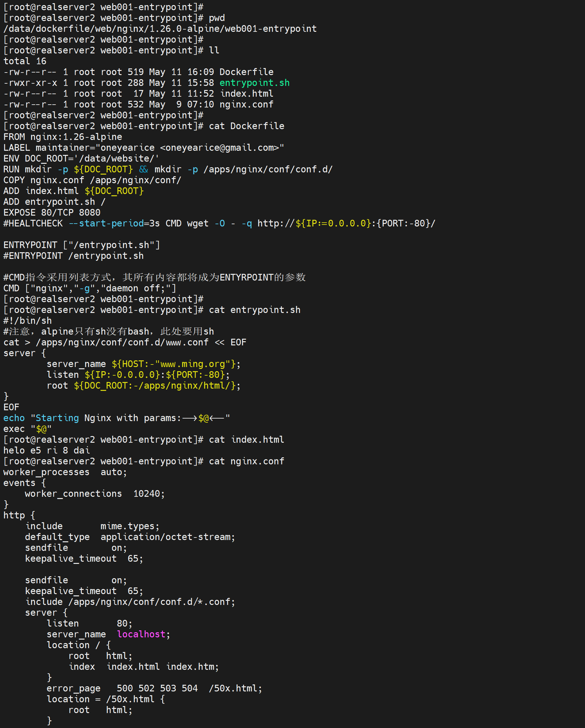
Task: Click the exec "$@" line
Action: (x=27, y=428)
